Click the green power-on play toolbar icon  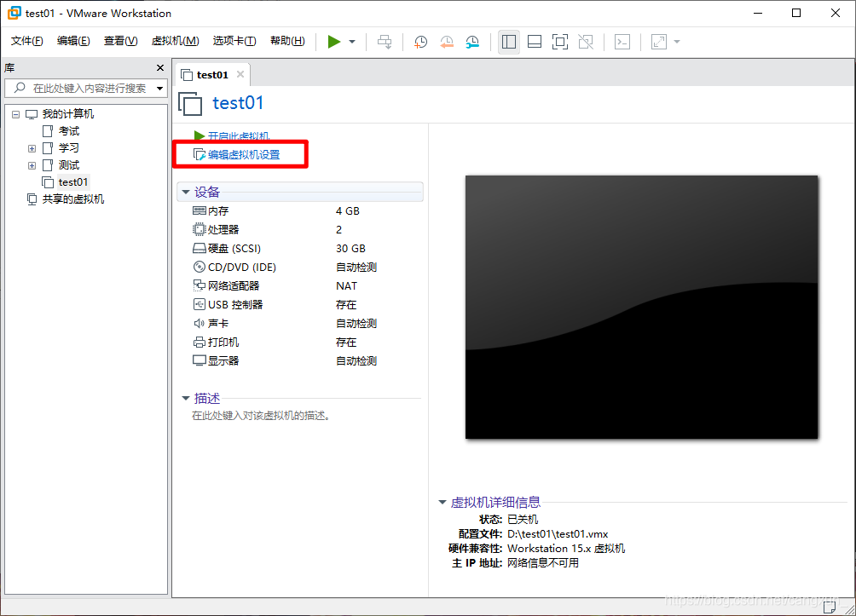[x=333, y=42]
